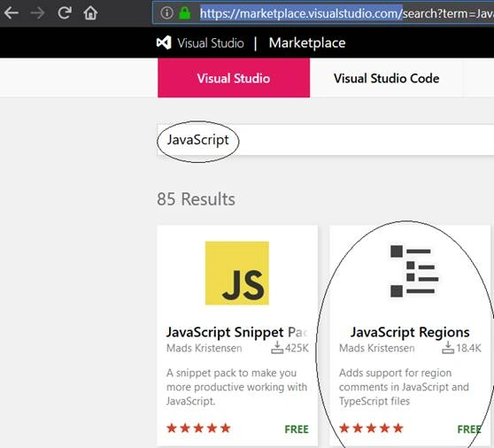Viewport: 494px width, 448px height.
Task: Open the Visual Studio header link
Action: [x=211, y=42]
